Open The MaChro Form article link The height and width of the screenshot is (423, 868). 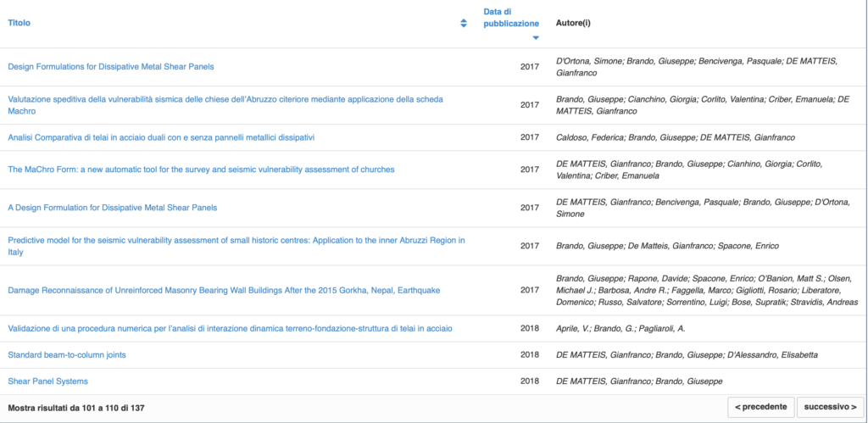201,170
